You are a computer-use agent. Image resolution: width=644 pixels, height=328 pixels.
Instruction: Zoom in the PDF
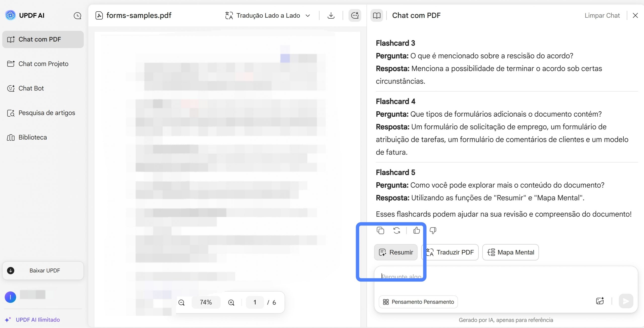click(231, 302)
